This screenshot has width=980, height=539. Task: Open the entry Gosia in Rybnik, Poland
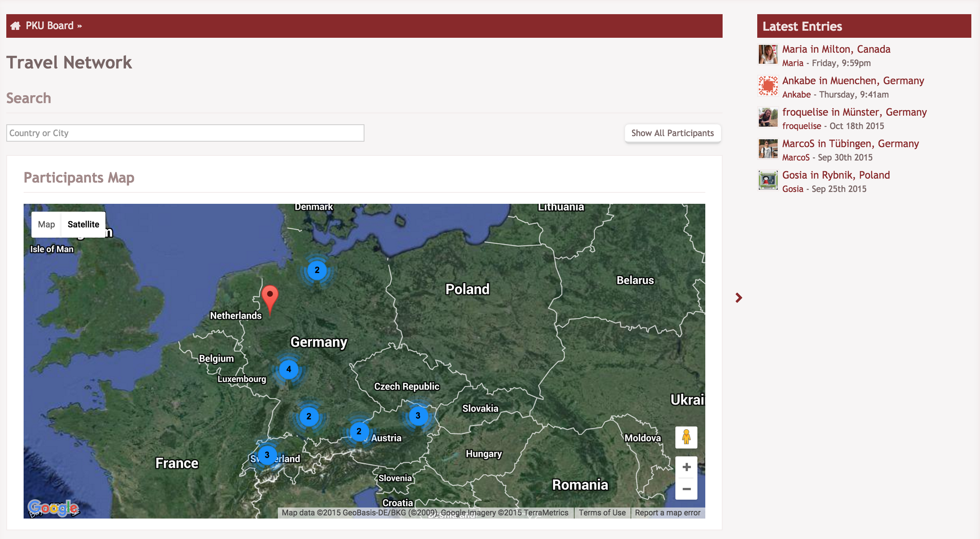tap(836, 175)
